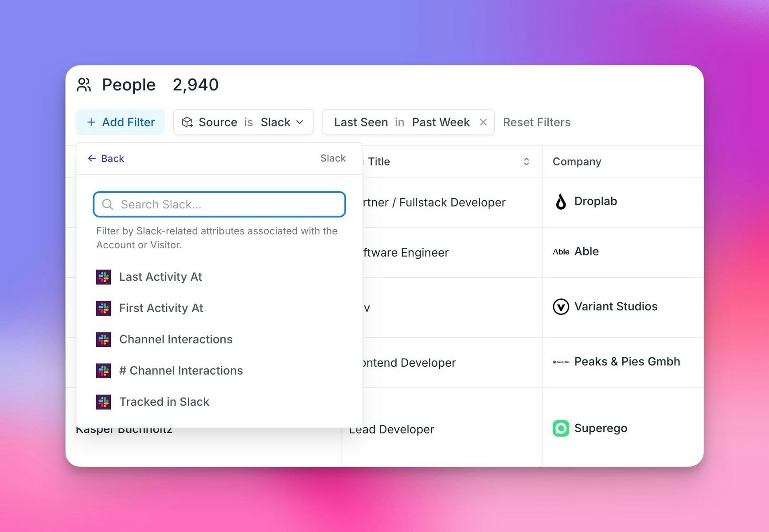Viewport: 769px width, 532px height.
Task: Select the # Channel Interactions attribute
Action: 180,371
